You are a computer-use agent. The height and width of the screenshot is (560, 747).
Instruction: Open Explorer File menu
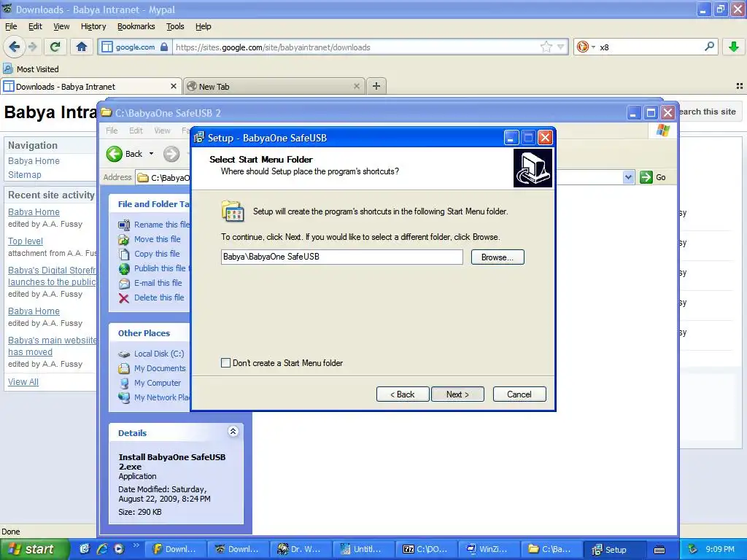(112, 131)
